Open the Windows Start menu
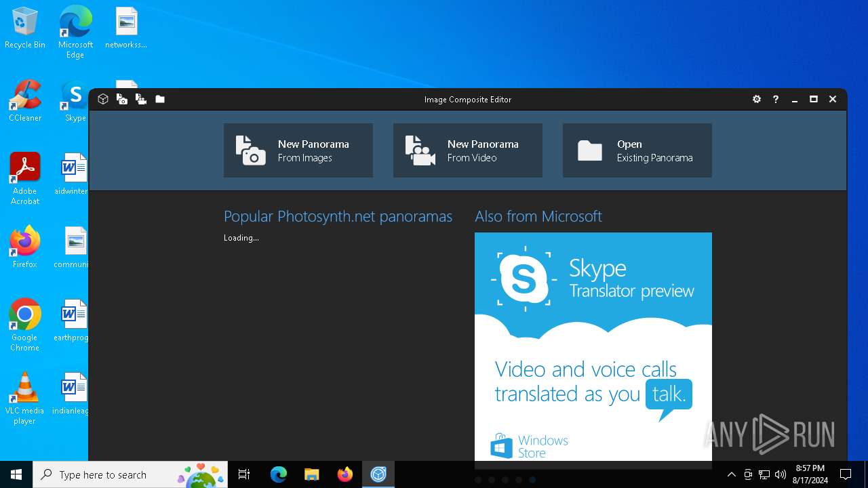 click(16, 474)
